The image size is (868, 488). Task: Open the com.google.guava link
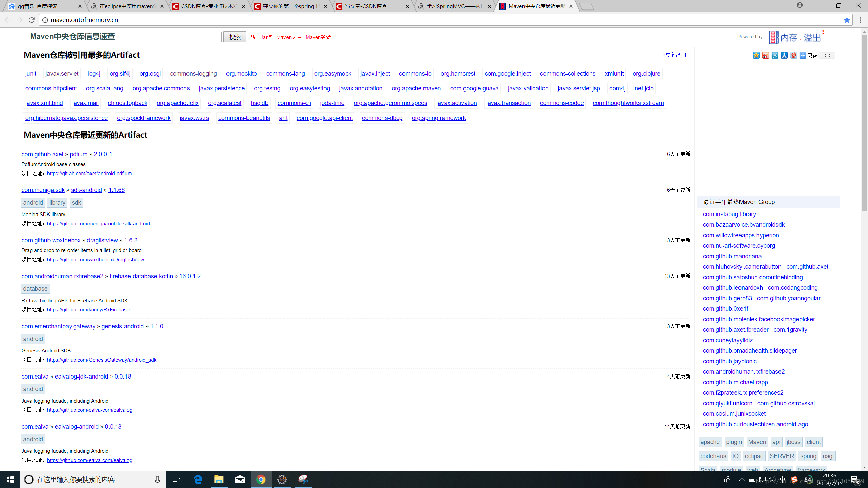pyautogui.click(x=474, y=88)
